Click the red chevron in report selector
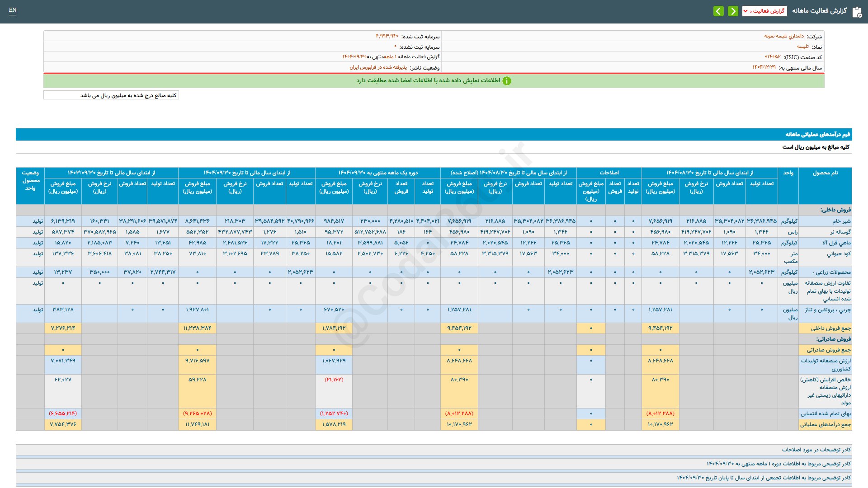 coord(745,11)
